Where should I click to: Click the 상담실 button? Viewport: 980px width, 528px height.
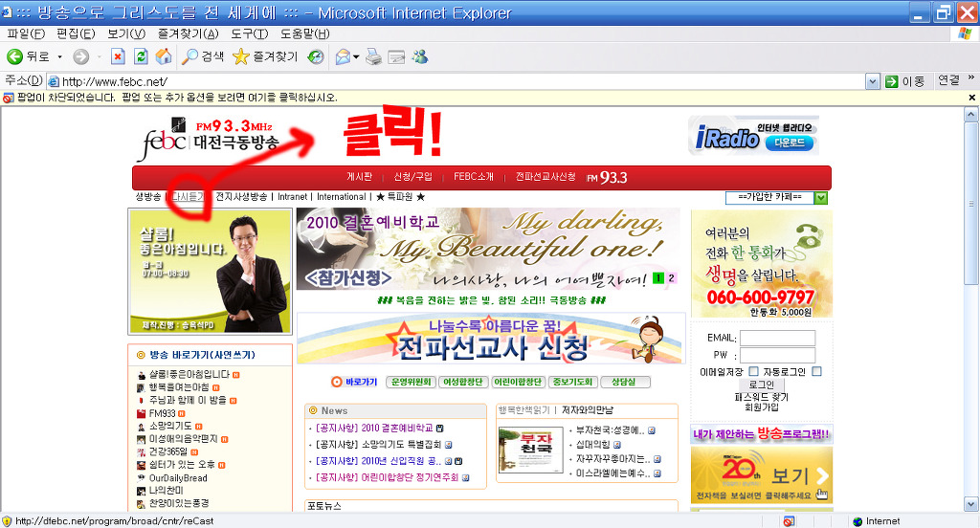[x=624, y=382]
